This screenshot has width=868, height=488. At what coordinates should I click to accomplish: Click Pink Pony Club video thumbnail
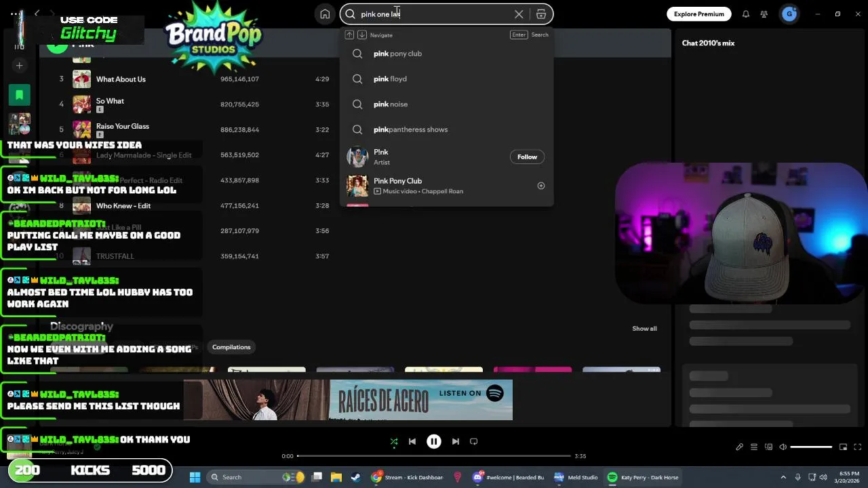click(x=357, y=186)
